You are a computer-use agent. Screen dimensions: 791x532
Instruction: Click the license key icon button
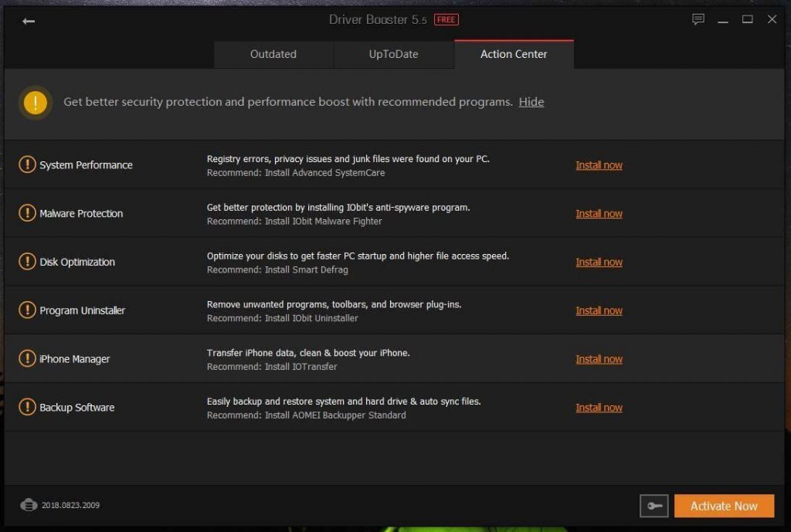(x=654, y=506)
